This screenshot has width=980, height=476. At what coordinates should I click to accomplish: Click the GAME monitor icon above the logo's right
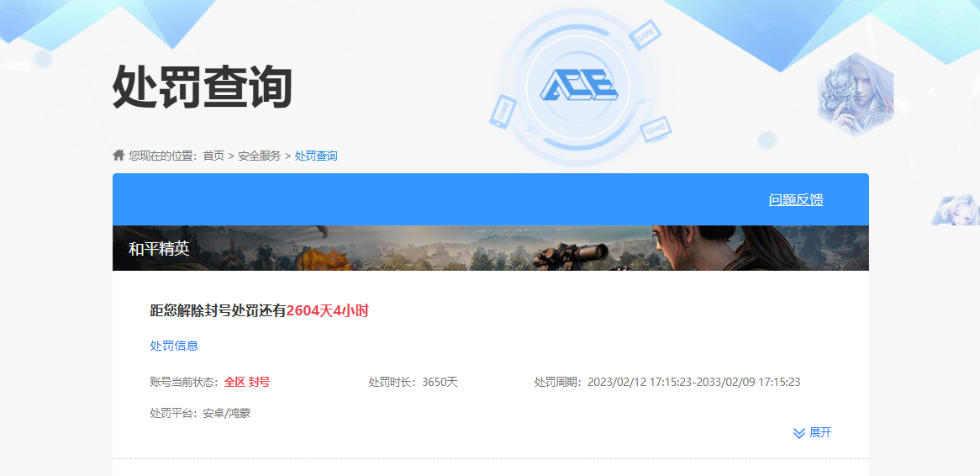point(645,36)
